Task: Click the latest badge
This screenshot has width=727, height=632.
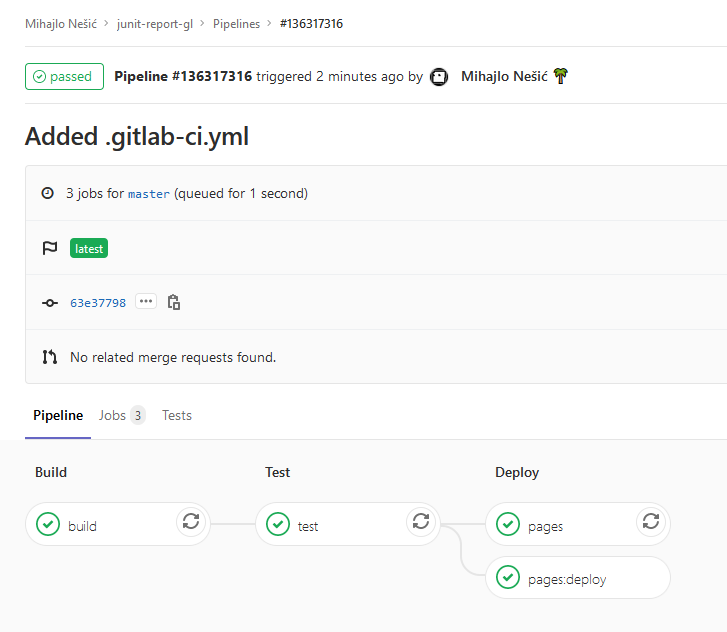Action: coord(89,249)
